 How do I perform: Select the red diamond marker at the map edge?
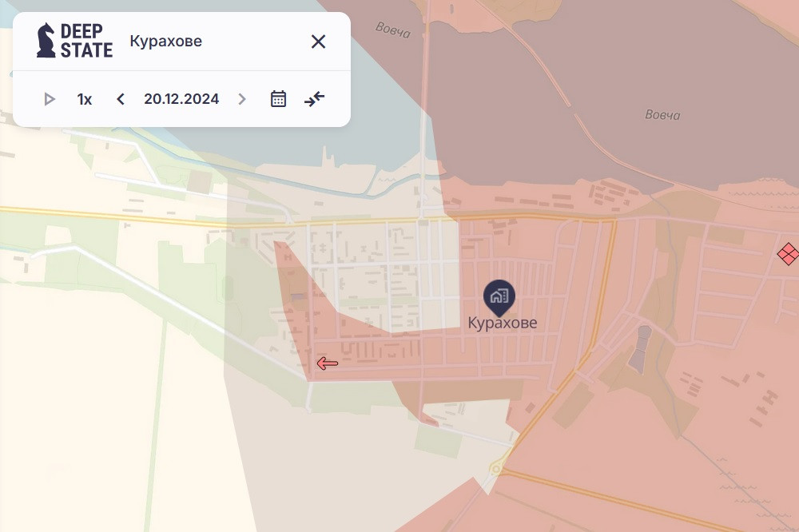point(789,255)
